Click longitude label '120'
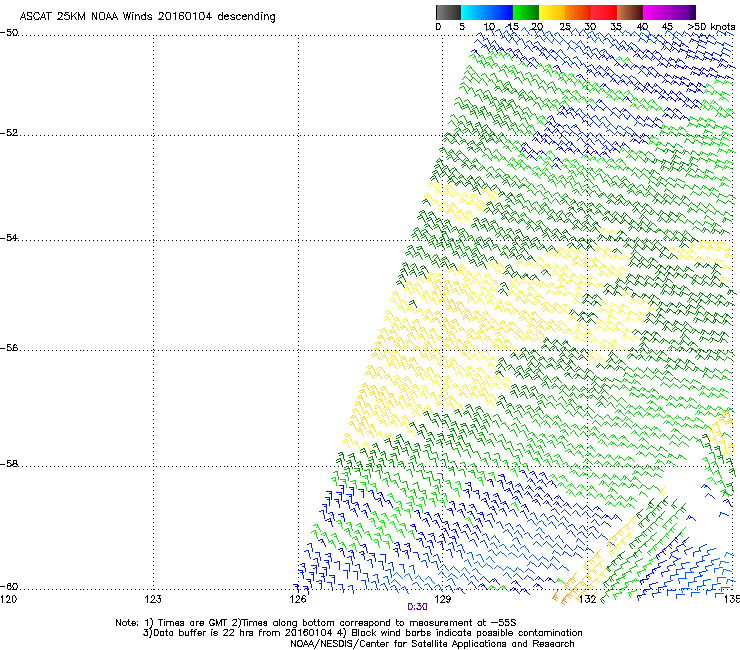 pos(9,599)
